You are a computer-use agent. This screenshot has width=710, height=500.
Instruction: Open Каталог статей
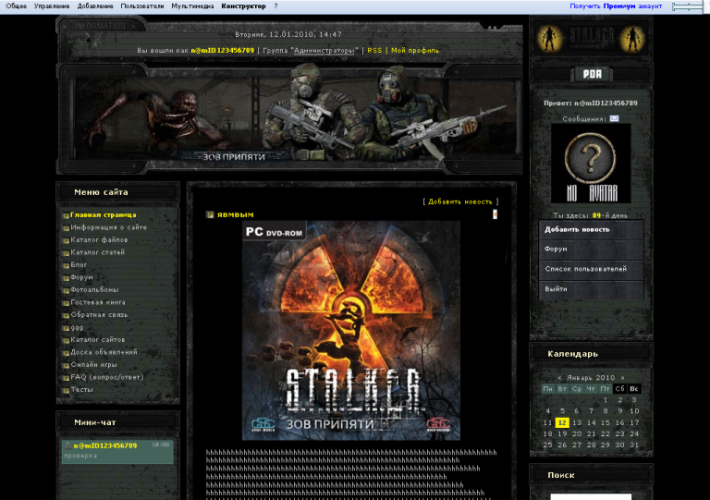(97, 252)
